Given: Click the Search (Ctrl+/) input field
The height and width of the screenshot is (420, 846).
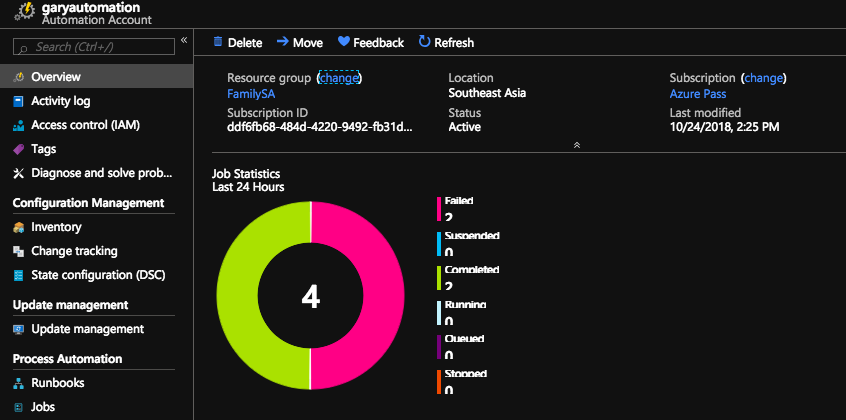Looking at the screenshot, I should click(94, 47).
